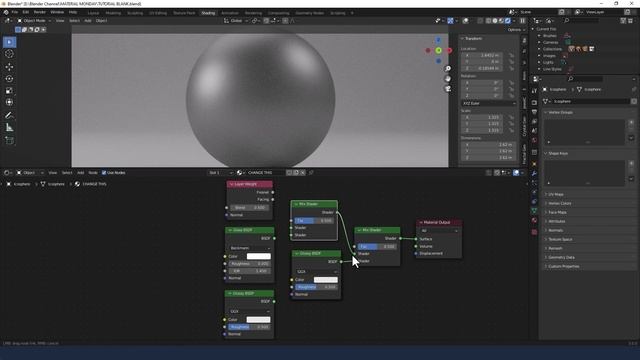Select the Annotate pencil tool
Image resolution: width=640 pixels, height=360 pixels.
coord(9,116)
